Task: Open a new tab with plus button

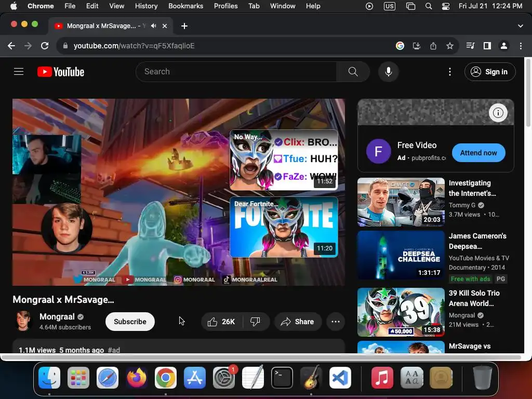Action: click(x=184, y=26)
